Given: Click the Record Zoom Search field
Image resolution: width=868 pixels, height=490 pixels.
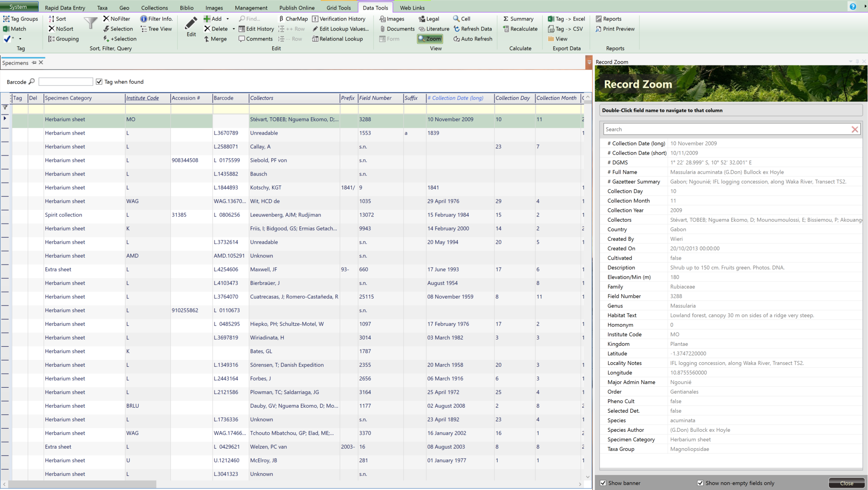Looking at the screenshot, I should tap(726, 130).
